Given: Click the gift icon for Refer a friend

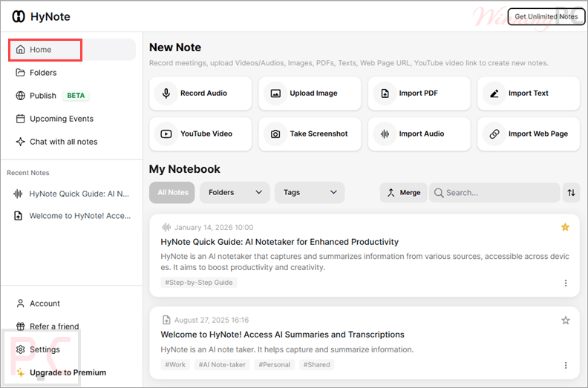Looking at the screenshot, I should 20,326.
